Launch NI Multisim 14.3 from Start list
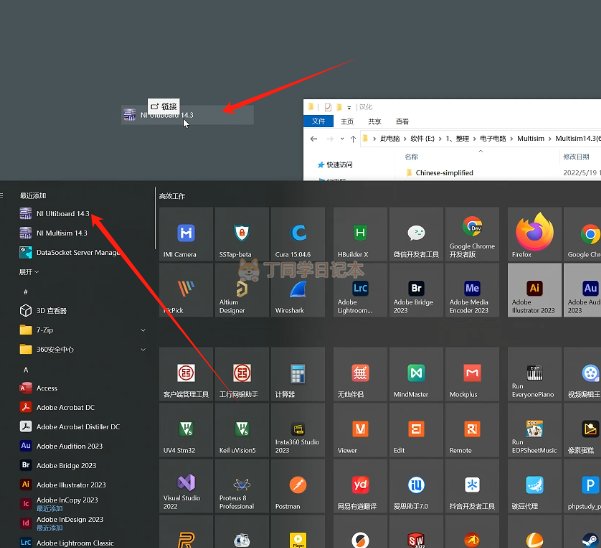Image resolution: width=601 pixels, height=548 pixels. pyautogui.click(x=61, y=233)
